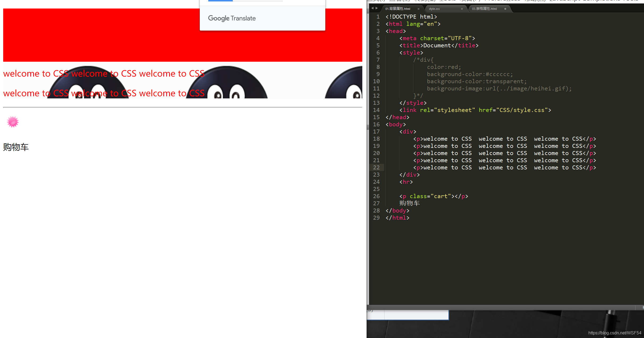The image size is (644, 338).
Task: Click the right tab-scroll arrow
Action: [x=376, y=8]
